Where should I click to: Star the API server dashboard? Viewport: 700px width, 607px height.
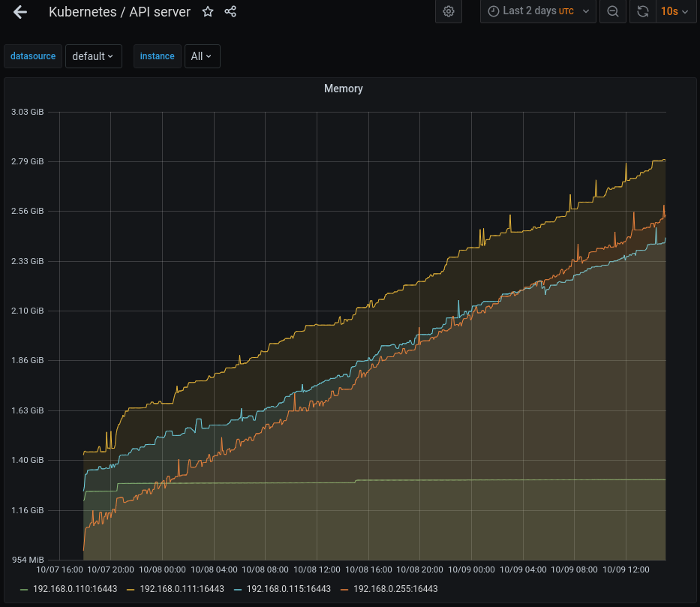(x=208, y=11)
